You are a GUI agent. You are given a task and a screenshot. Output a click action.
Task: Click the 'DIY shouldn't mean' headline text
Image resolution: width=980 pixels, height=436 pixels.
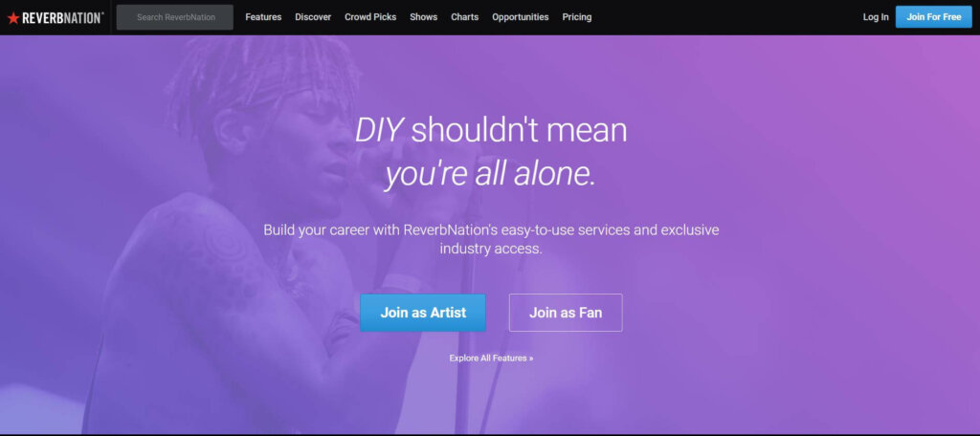pos(491,131)
